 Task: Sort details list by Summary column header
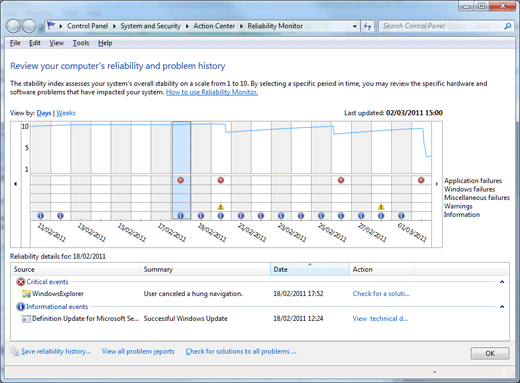[x=206, y=269]
